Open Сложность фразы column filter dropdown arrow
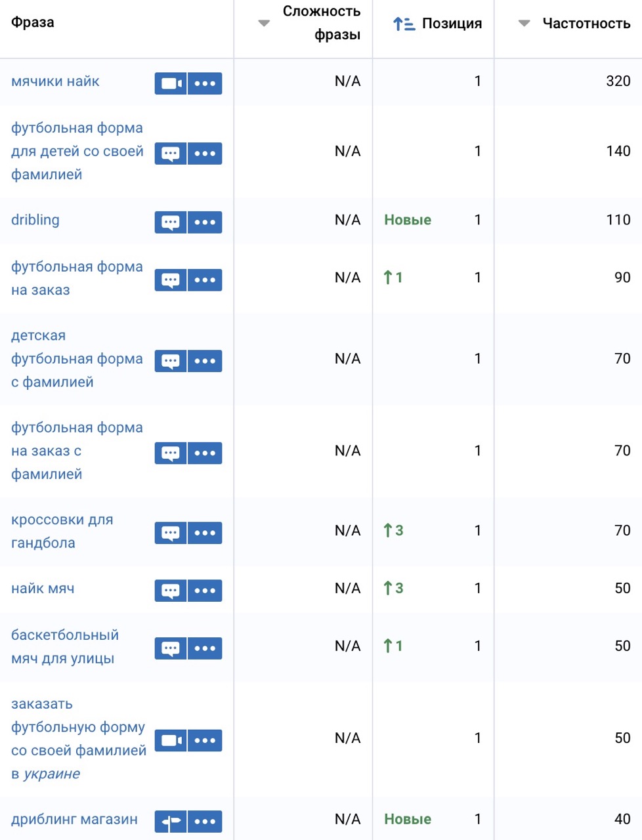Image resolution: width=642 pixels, height=840 pixels. (x=264, y=24)
